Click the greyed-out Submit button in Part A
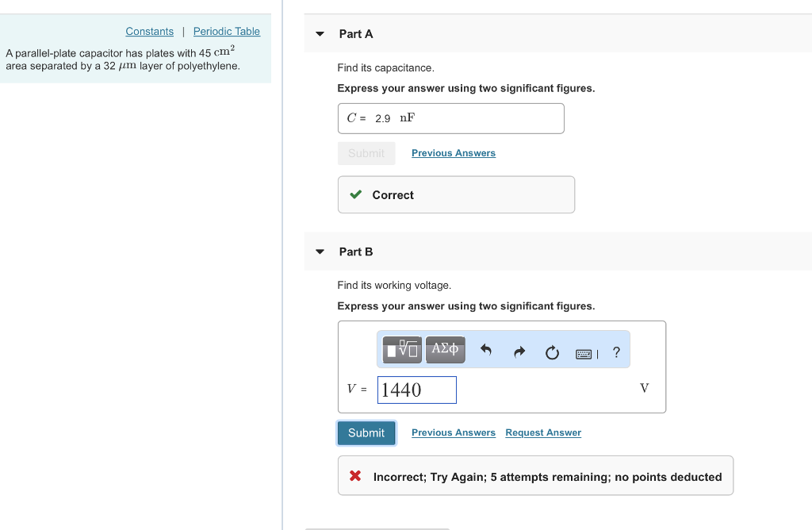Viewport: 812px width, 530px height. (x=366, y=153)
